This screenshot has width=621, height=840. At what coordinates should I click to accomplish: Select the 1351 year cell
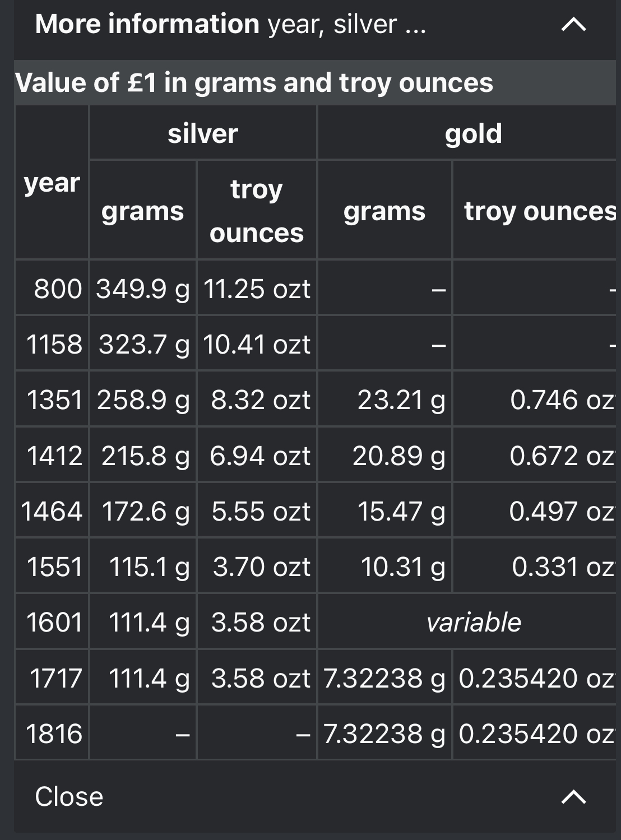click(54, 400)
